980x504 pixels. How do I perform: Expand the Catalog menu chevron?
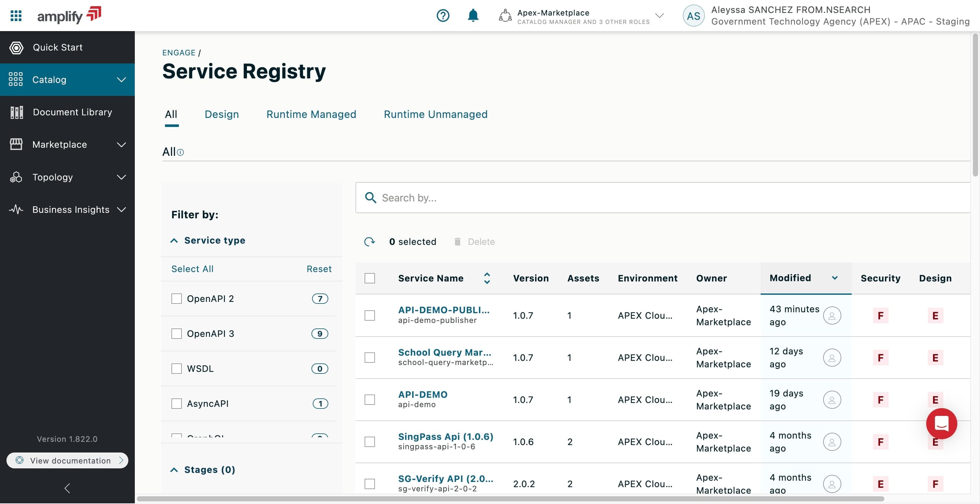pyautogui.click(x=121, y=80)
